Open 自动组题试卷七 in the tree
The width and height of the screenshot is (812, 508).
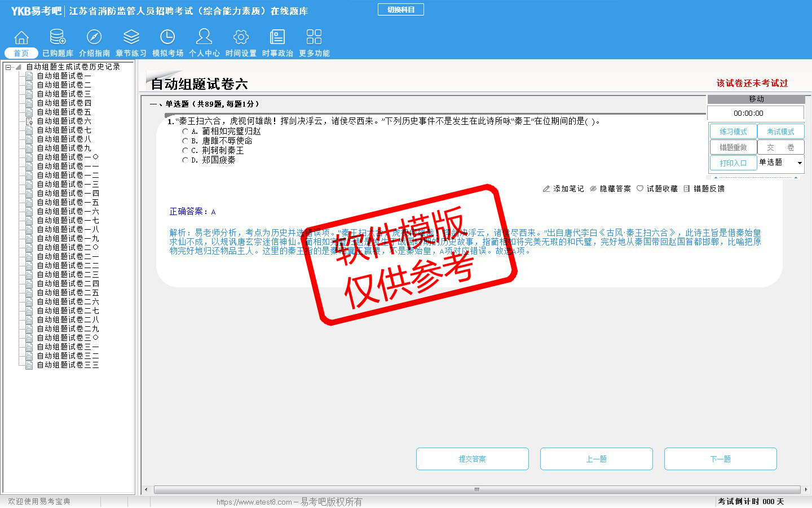click(x=64, y=130)
